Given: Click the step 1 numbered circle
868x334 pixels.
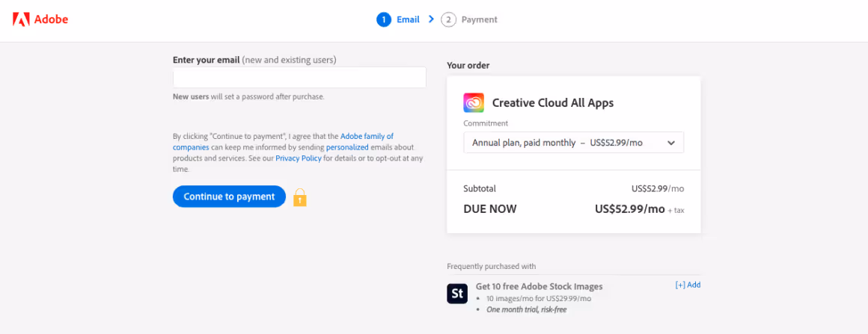Looking at the screenshot, I should (x=384, y=20).
